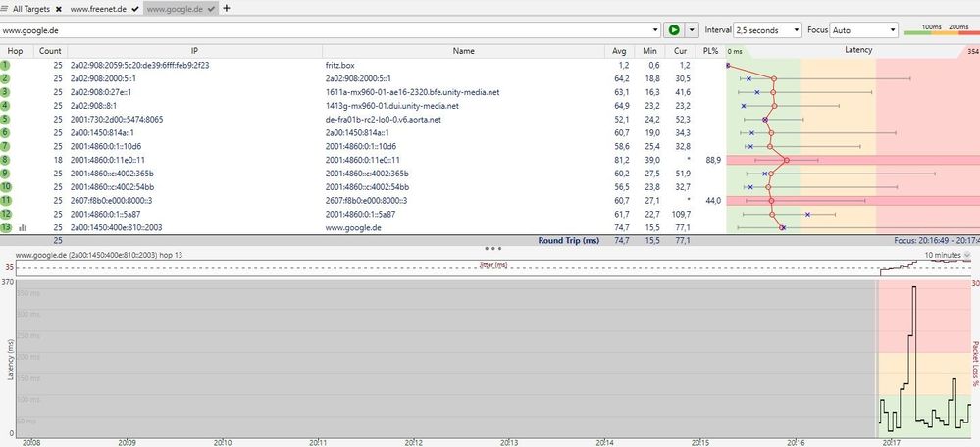Image resolution: width=980 pixels, height=447 pixels.
Task: Sort by the Hop column header
Action: point(16,51)
